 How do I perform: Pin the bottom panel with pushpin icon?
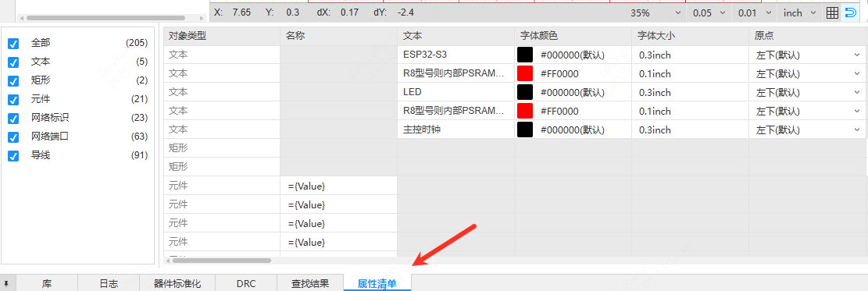click(x=6, y=284)
